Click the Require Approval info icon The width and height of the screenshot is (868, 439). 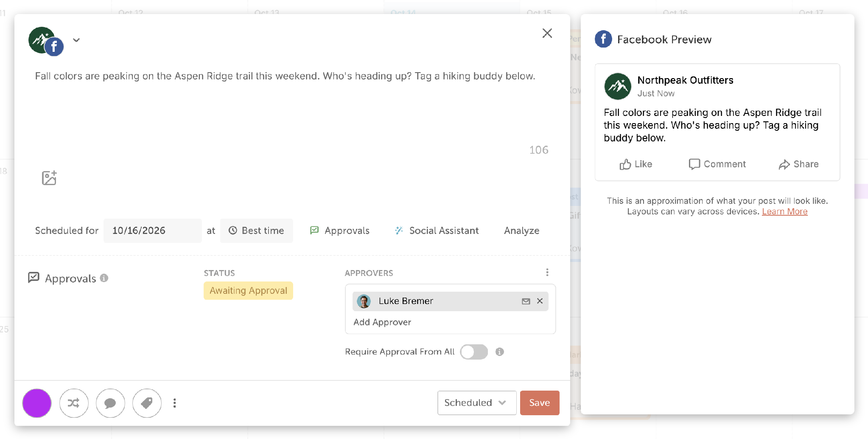point(499,352)
